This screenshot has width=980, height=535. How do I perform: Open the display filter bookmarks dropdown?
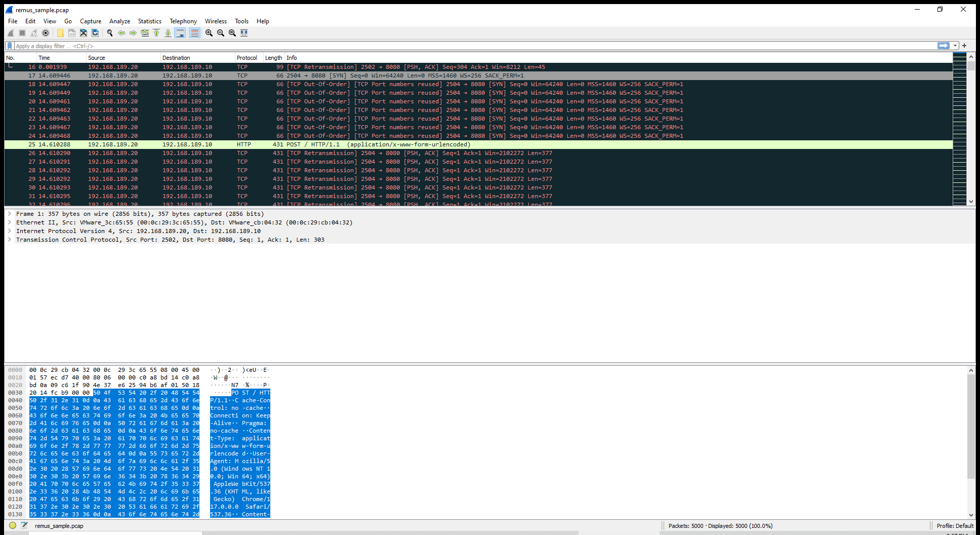tap(9, 46)
